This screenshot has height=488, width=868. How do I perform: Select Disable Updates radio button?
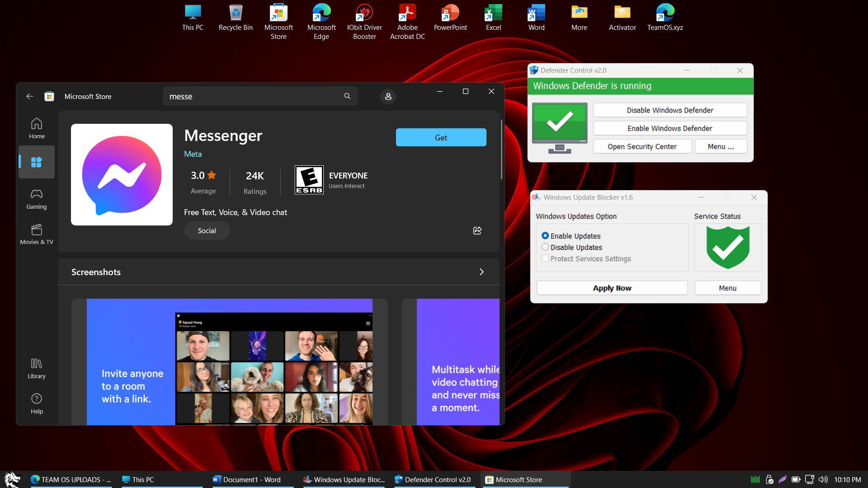pyautogui.click(x=545, y=247)
